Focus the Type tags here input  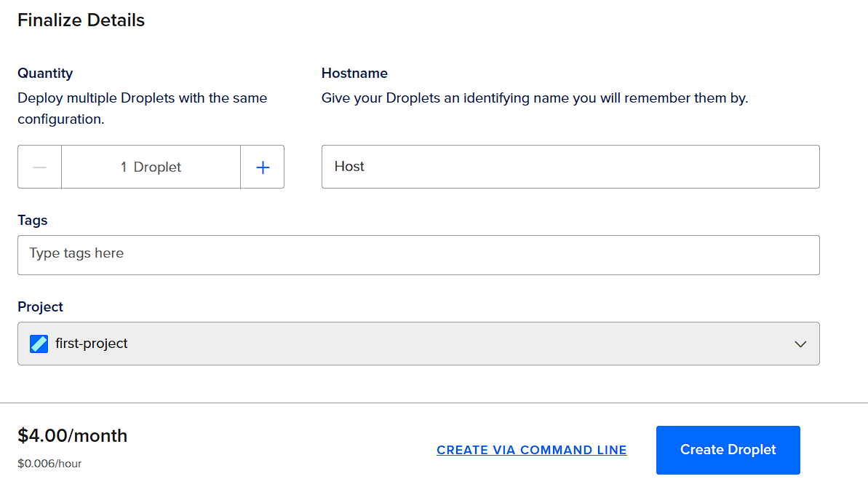tap(418, 254)
